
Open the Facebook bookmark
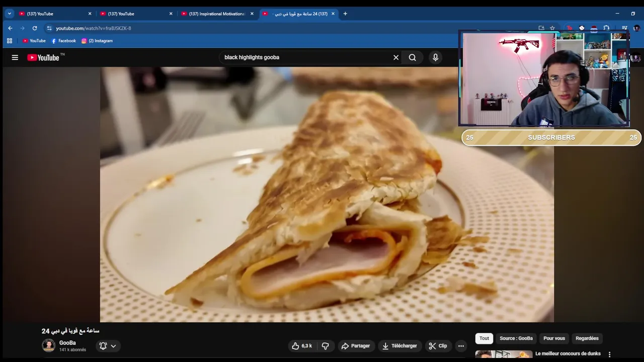click(63, 41)
